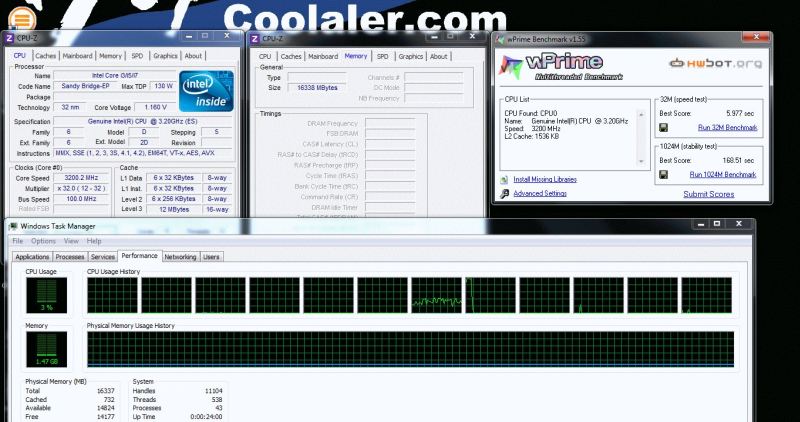
Task: Click down arrow of CPU List scrollbar
Action: (x=641, y=161)
